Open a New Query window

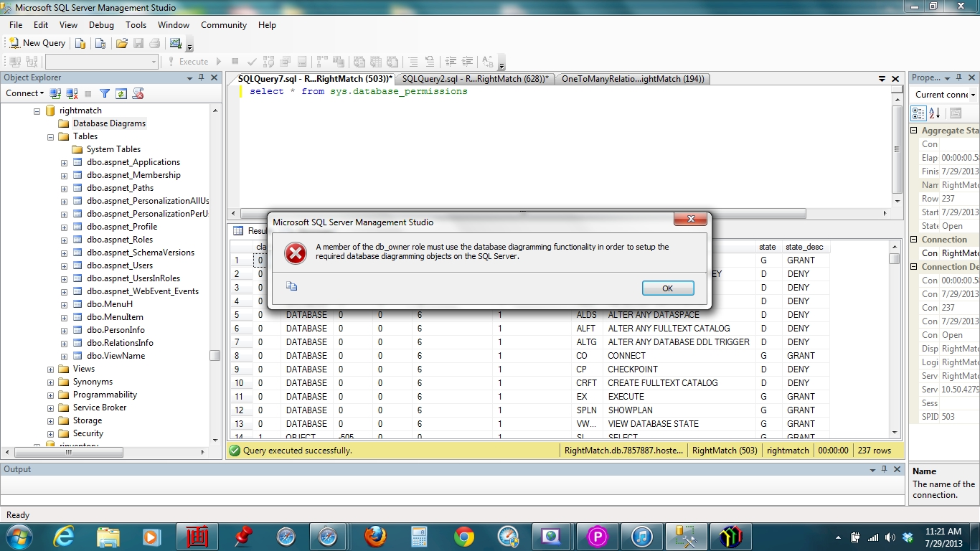(36, 42)
